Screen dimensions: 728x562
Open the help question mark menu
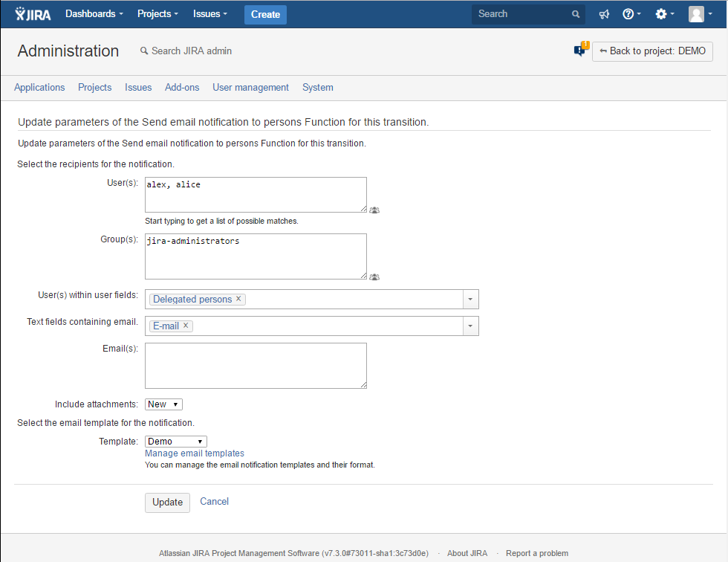(x=631, y=14)
